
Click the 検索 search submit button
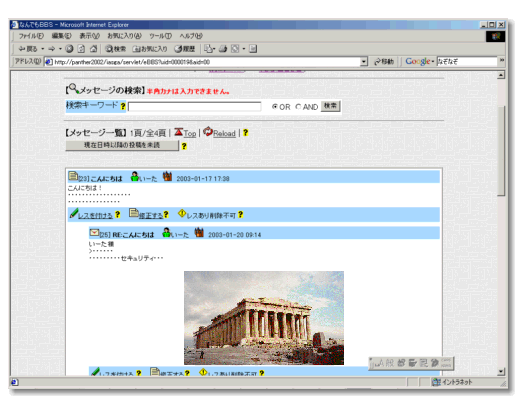(x=330, y=106)
